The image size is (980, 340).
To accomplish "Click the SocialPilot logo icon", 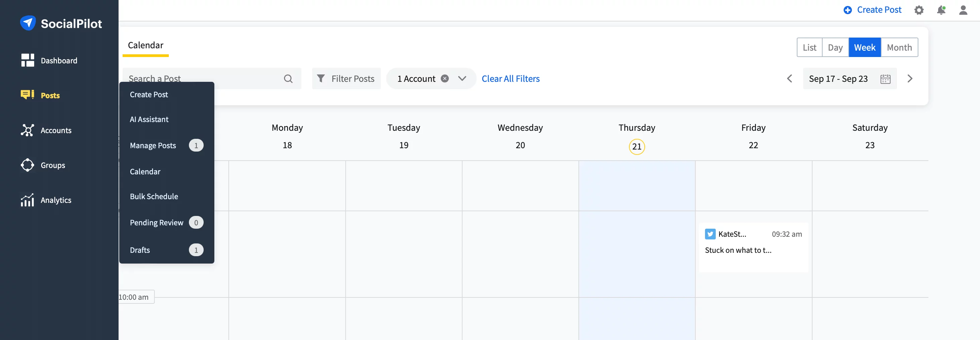I will pos(28,23).
